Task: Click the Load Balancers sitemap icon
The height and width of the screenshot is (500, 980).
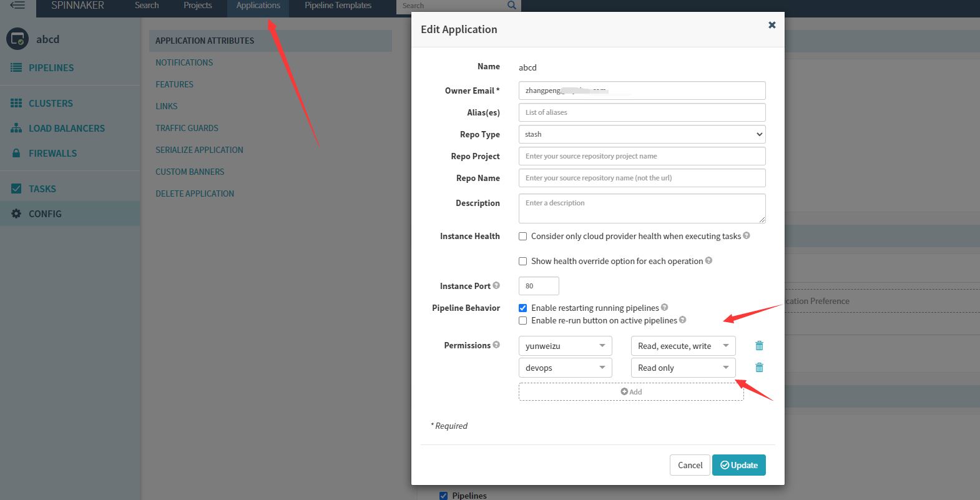Action: click(x=16, y=128)
